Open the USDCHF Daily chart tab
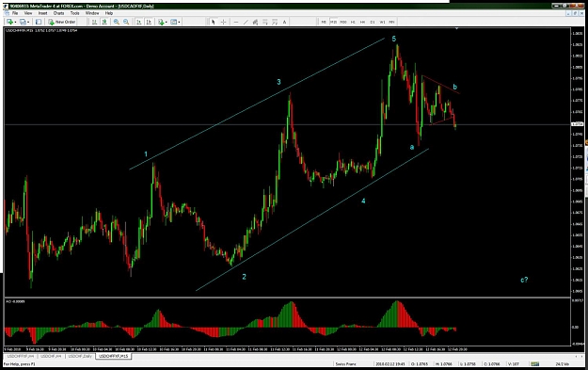This screenshot has width=588, height=370. point(80,356)
